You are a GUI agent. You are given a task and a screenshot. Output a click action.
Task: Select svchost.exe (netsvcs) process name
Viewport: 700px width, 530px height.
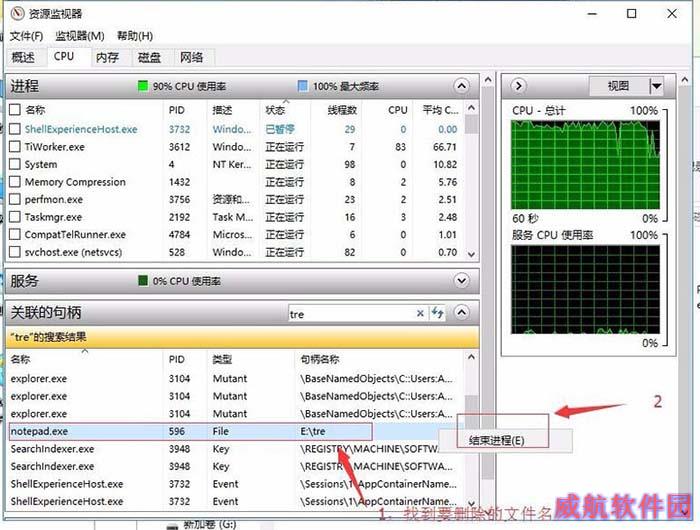pos(73,252)
